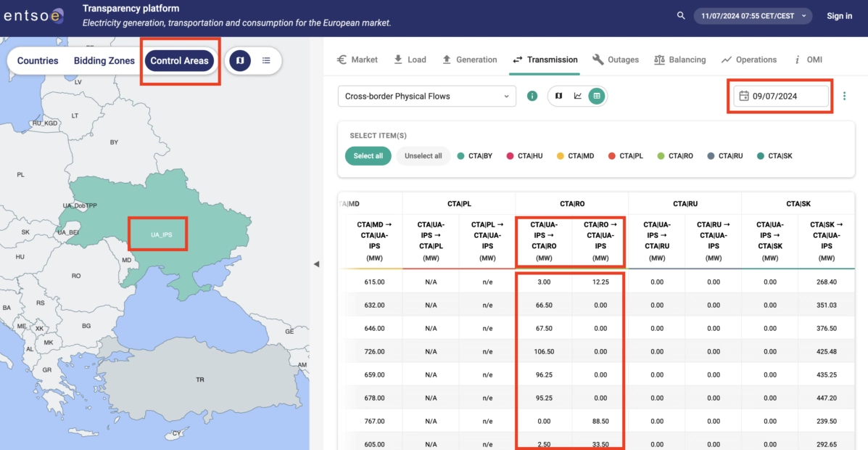Open the Market tab
Screen dimensions: 868x450
click(x=357, y=60)
